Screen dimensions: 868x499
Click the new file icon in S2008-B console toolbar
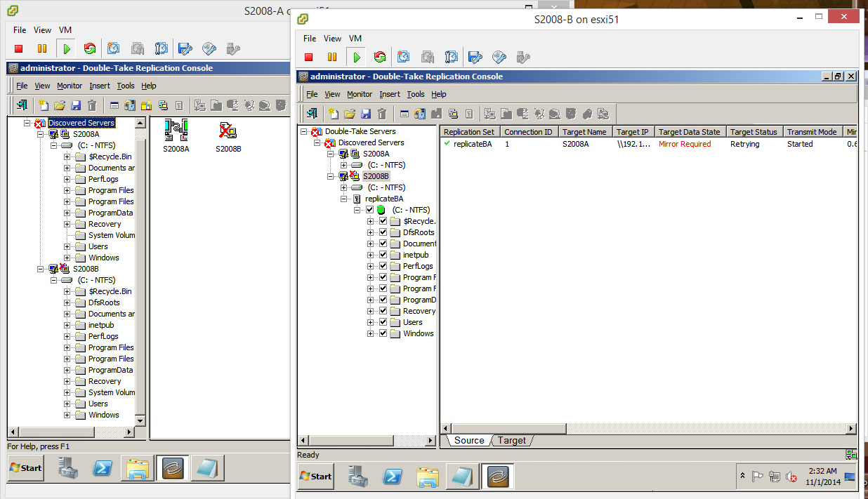(x=334, y=114)
